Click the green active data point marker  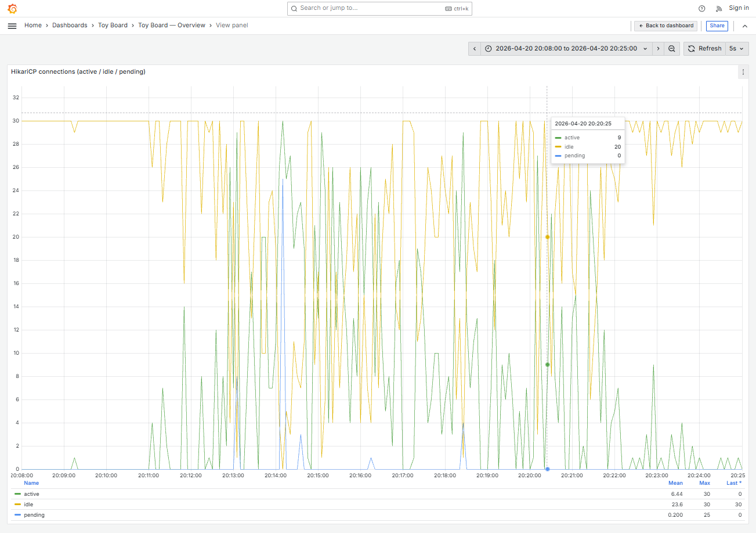click(547, 365)
